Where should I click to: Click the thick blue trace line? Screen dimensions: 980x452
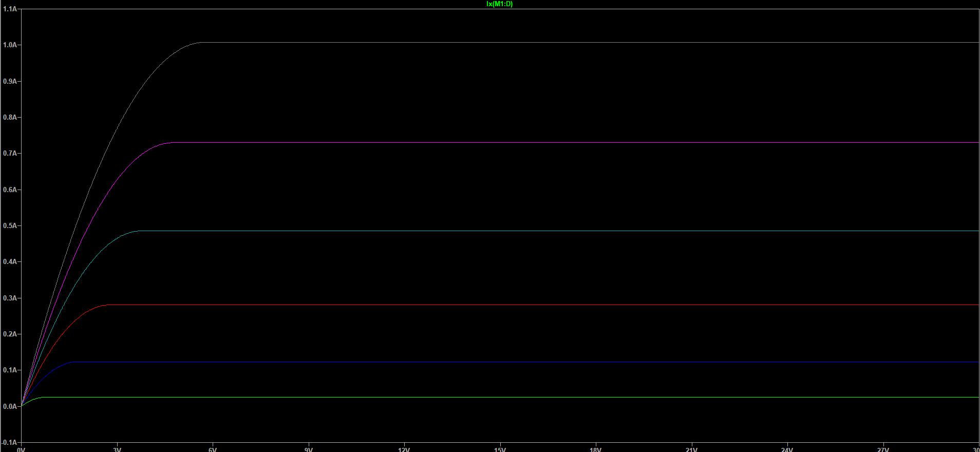(x=526, y=362)
